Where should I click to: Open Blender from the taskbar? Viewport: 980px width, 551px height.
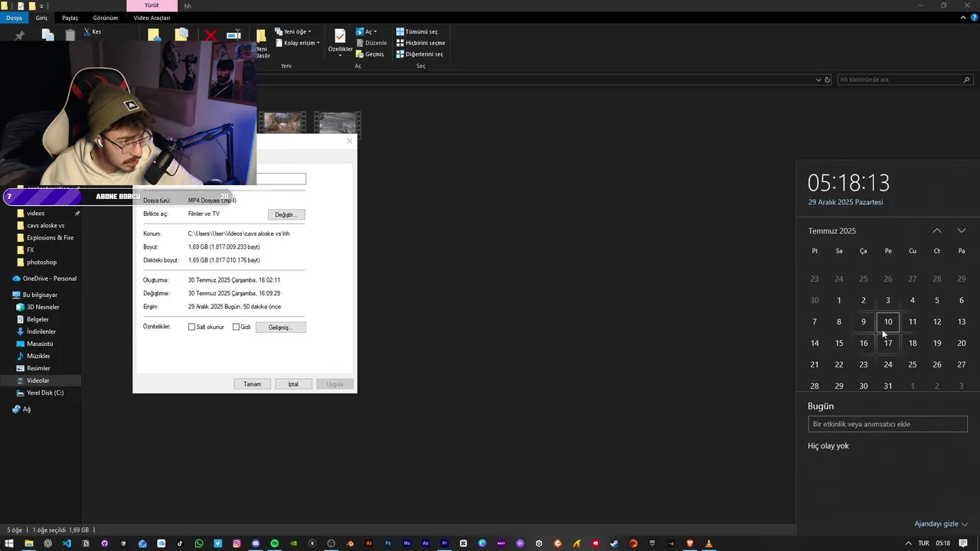coord(350,543)
